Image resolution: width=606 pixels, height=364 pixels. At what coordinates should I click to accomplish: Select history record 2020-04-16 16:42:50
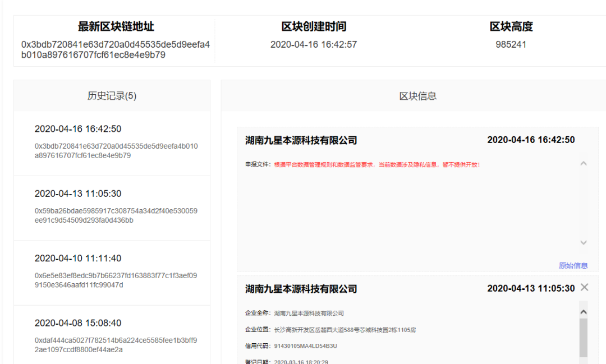point(112,144)
